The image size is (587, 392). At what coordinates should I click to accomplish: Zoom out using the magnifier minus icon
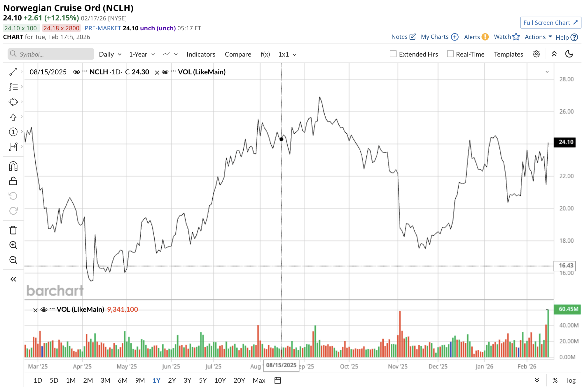pos(13,260)
